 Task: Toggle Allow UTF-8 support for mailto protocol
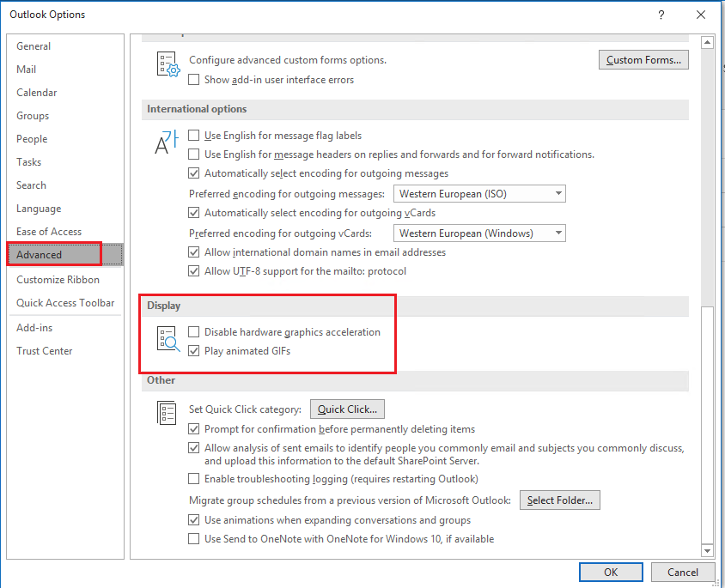pyautogui.click(x=194, y=271)
